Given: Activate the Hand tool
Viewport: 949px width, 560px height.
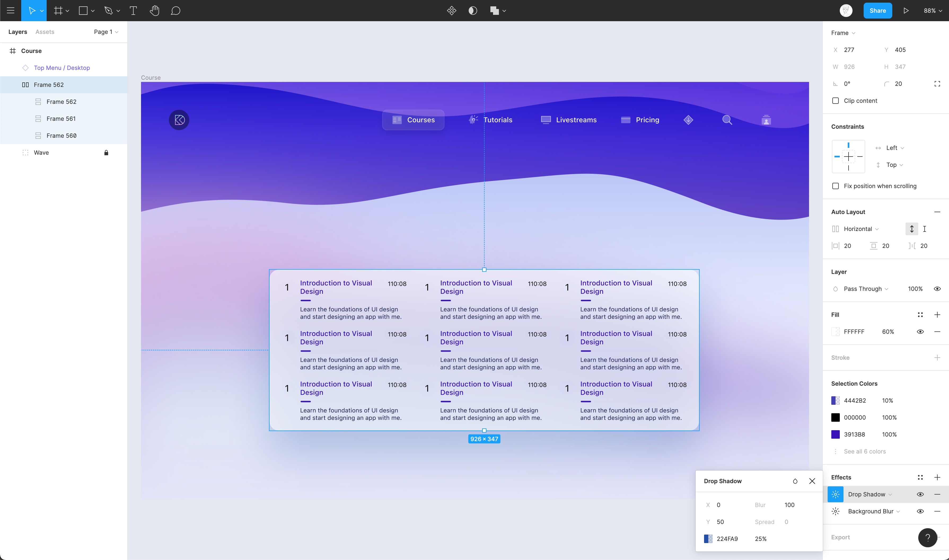Looking at the screenshot, I should pos(155,11).
